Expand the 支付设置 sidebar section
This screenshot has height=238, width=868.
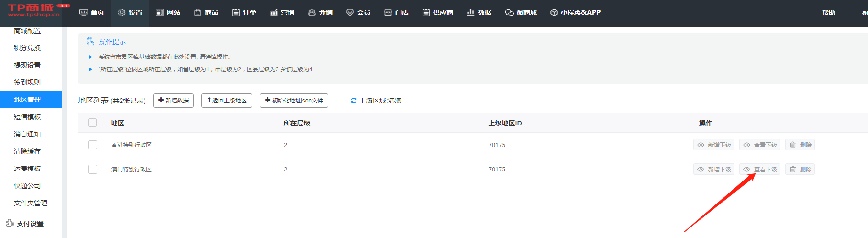point(30,224)
